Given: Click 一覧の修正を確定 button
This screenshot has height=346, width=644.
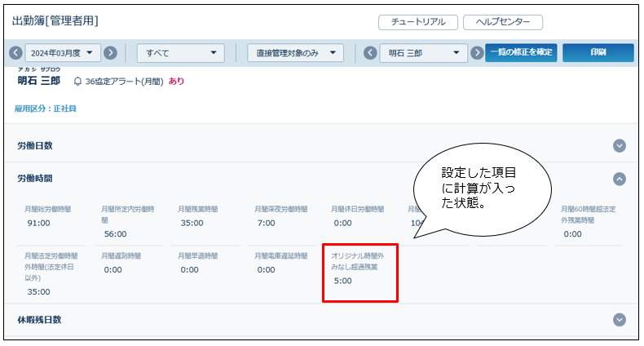Looking at the screenshot, I should point(521,52).
